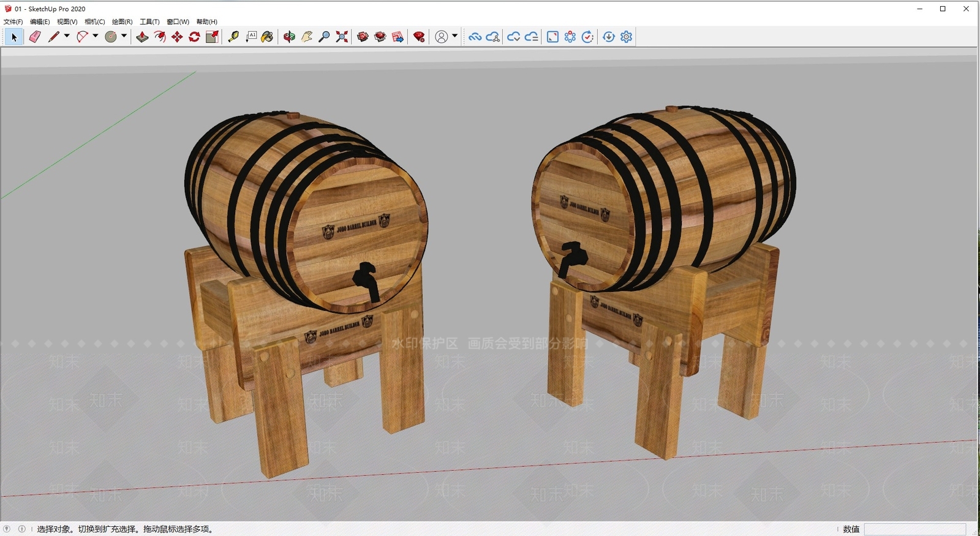Select the Pan hand tool

click(307, 37)
